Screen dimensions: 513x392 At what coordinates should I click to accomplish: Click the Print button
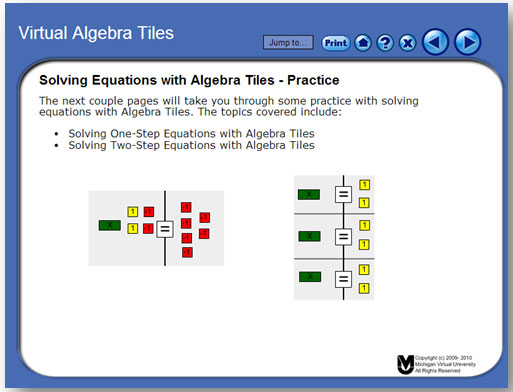[x=336, y=43]
